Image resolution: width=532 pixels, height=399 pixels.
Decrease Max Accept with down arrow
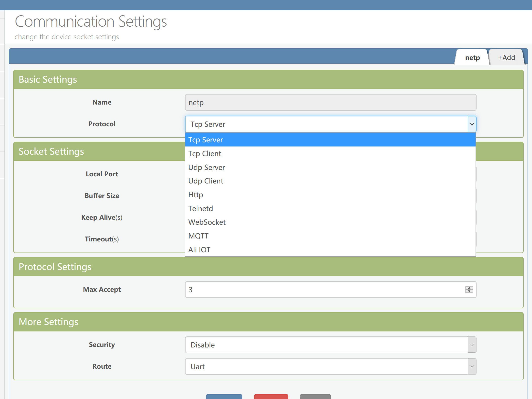[469, 291]
